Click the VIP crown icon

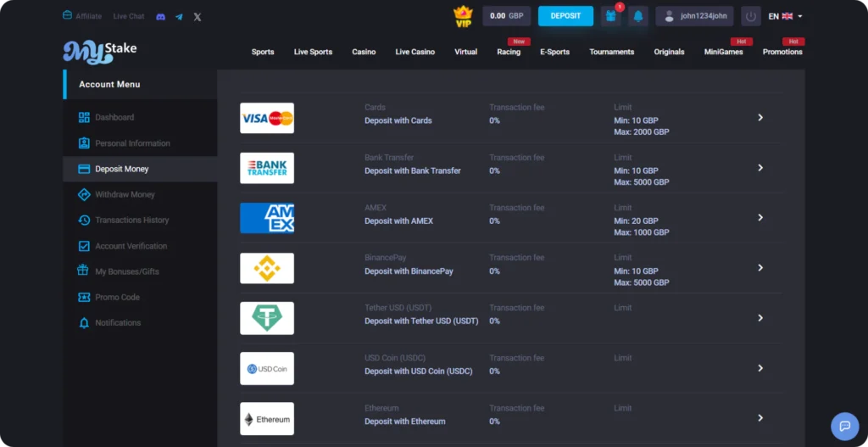[x=463, y=16]
